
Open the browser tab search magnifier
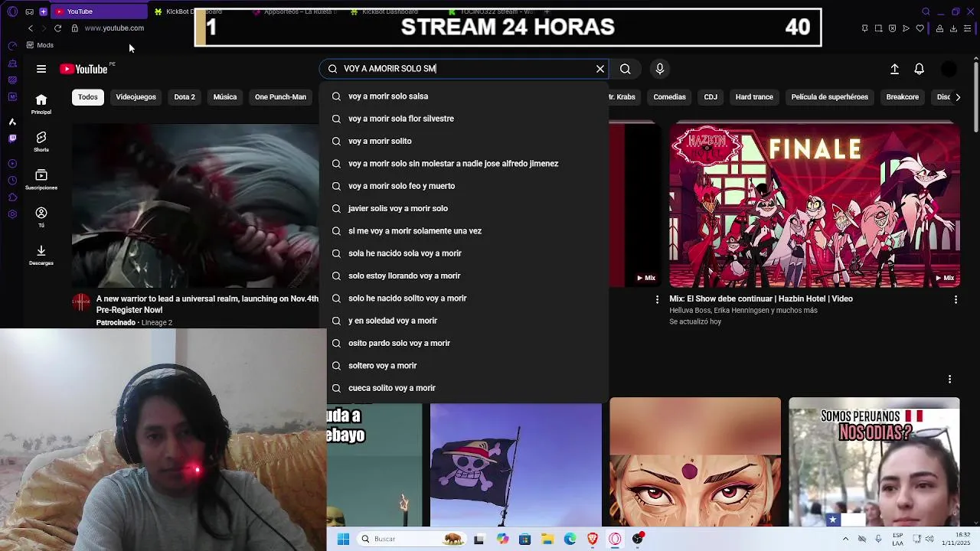[926, 11]
